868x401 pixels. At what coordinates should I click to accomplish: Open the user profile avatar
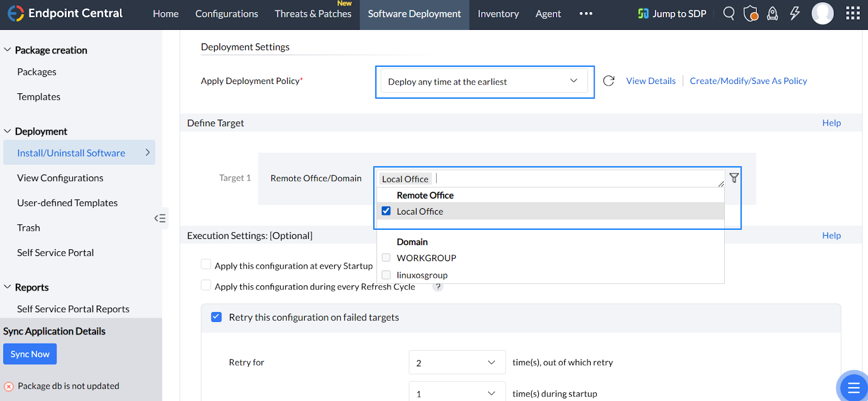(822, 13)
